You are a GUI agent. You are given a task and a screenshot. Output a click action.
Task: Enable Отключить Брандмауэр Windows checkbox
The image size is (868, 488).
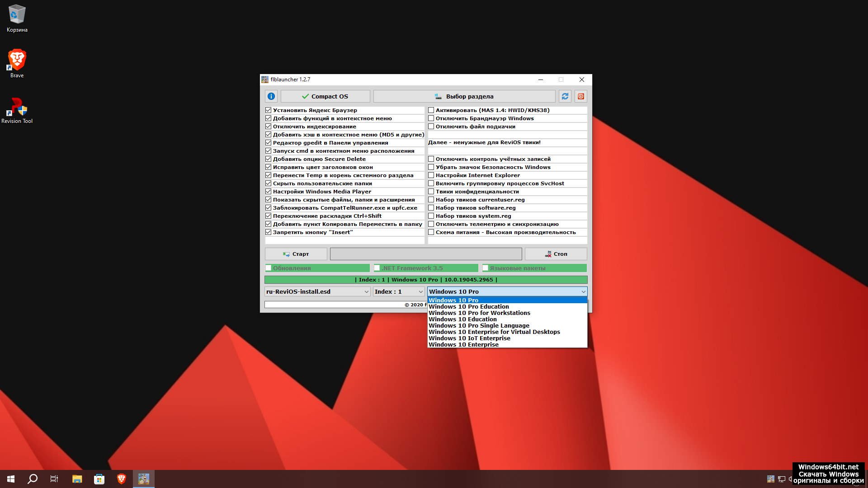click(431, 118)
